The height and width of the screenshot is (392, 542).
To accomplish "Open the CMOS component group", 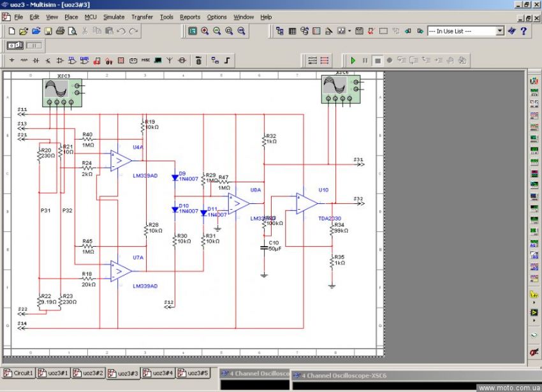I will point(84,61).
